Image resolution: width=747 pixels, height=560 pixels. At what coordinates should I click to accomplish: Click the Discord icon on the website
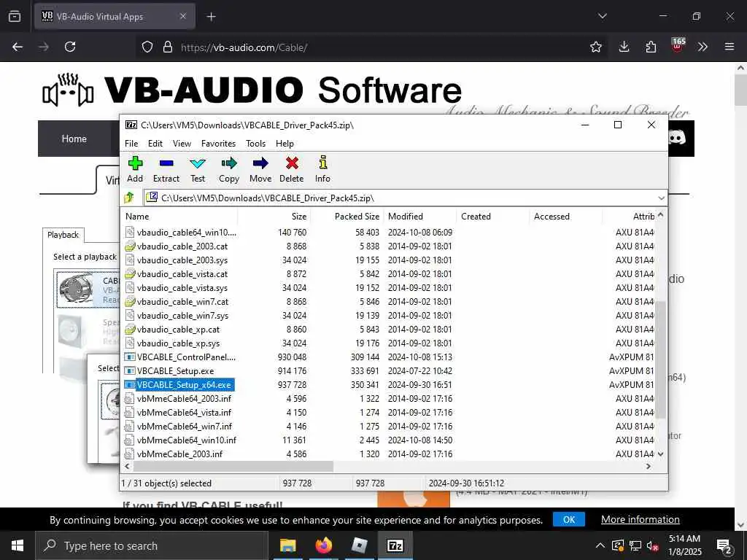676,138
